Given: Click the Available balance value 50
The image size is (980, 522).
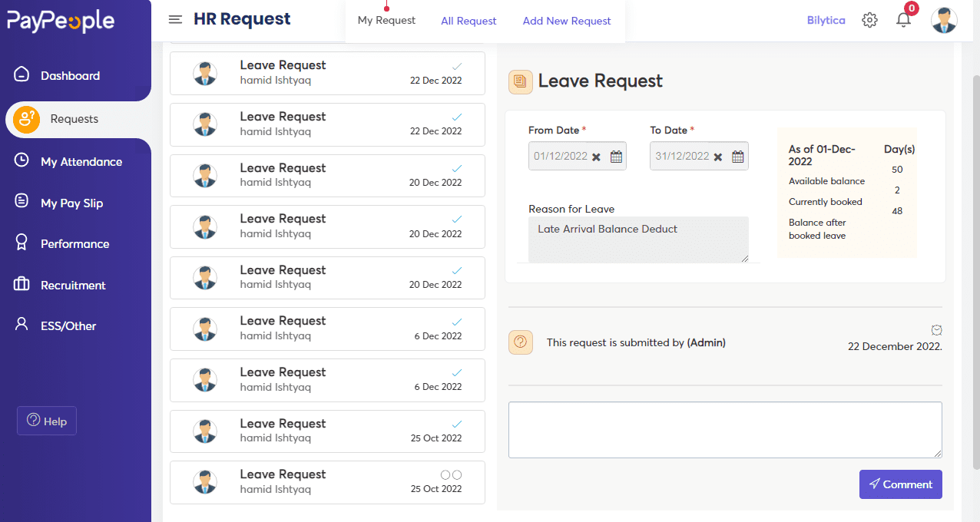Looking at the screenshot, I should pyautogui.click(x=897, y=170).
